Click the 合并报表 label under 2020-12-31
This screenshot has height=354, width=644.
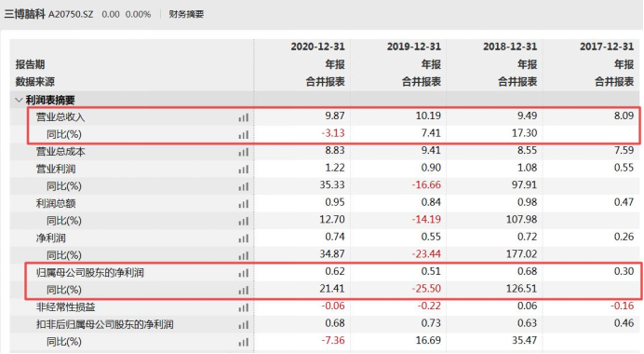pos(326,82)
